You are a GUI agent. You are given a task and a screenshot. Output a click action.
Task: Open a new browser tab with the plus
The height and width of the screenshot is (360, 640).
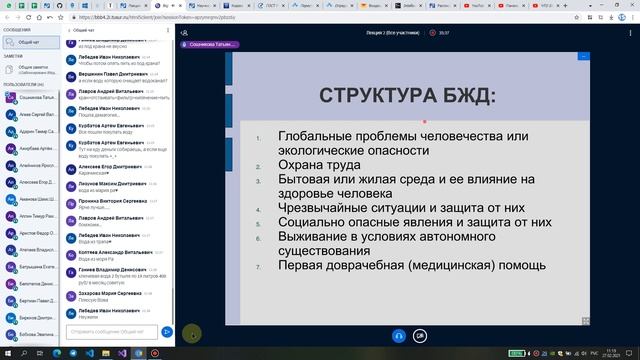pyautogui.click(x=565, y=6)
